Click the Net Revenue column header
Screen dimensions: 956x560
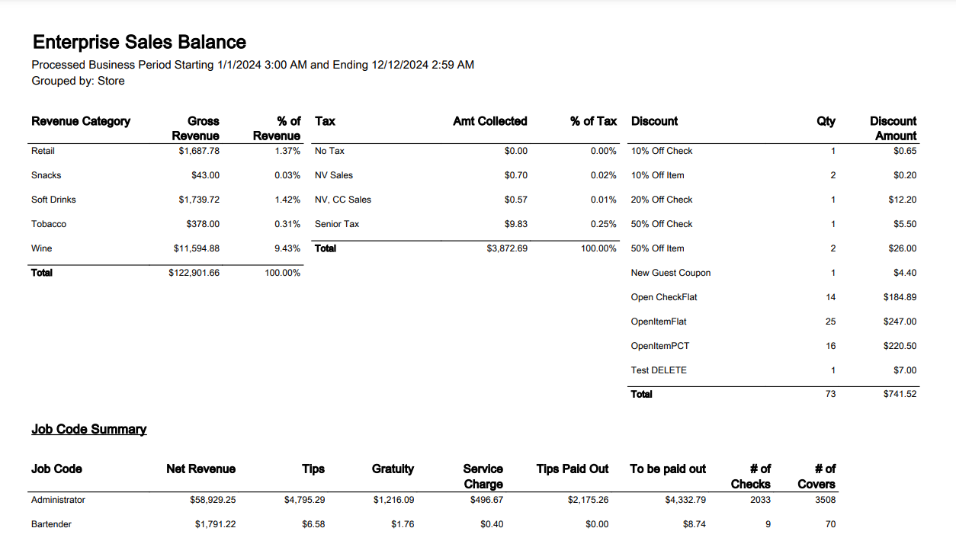(201, 469)
